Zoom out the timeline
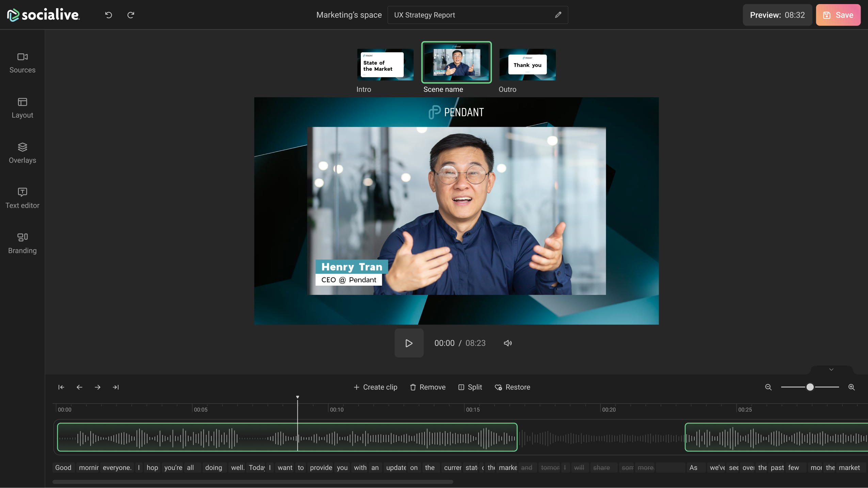 pyautogui.click(x=768, y=387)
